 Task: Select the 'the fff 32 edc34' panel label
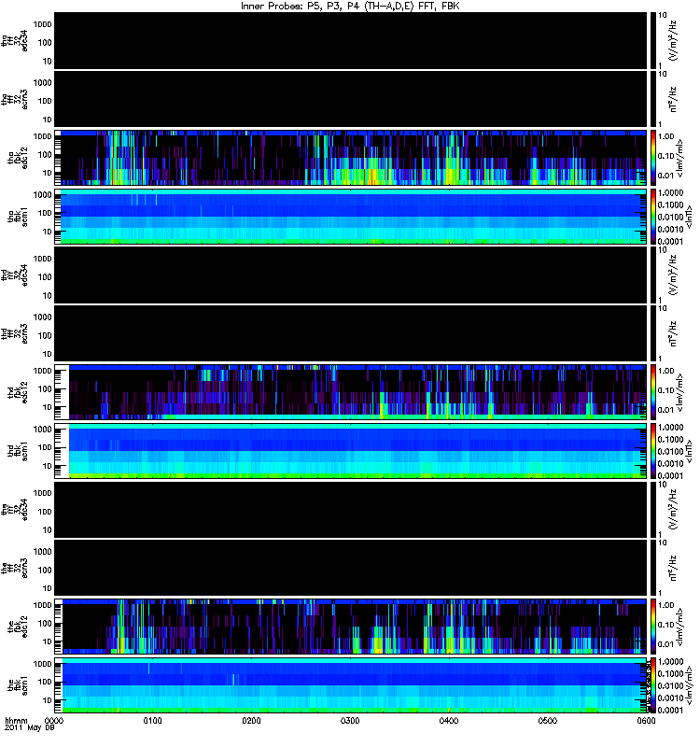[x=15, y=510]
